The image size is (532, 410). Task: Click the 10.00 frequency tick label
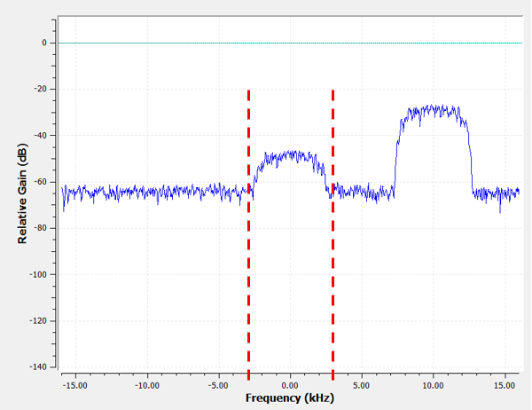[433, 385]
